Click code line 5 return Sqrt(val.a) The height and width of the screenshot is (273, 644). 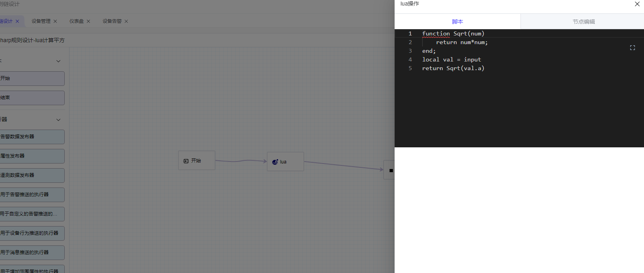pos(453,68)
